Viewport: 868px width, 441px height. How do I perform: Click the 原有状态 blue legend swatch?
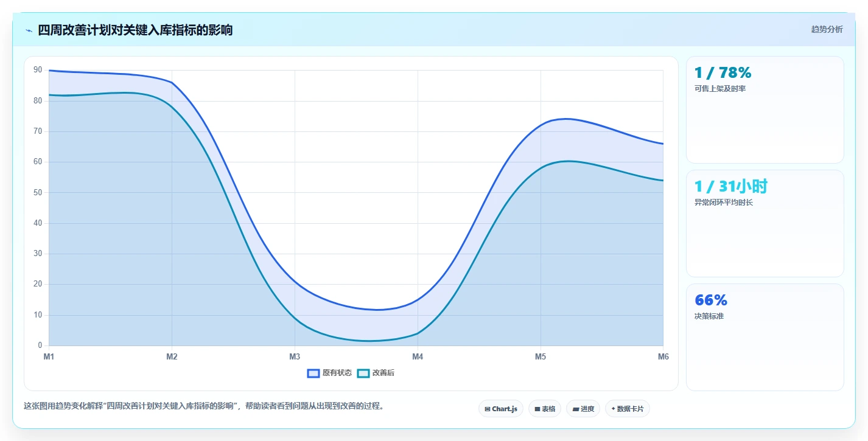point(313,373)
